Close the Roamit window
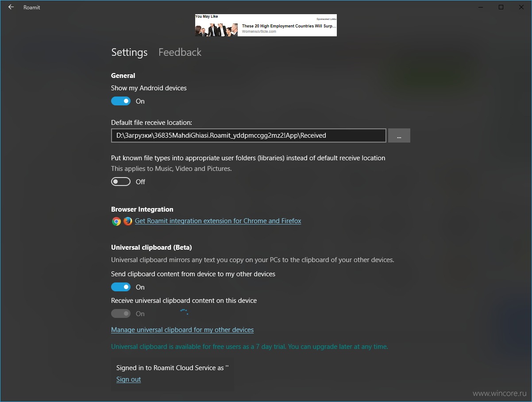This screenshot has height=402, width=532. (521, 7)
